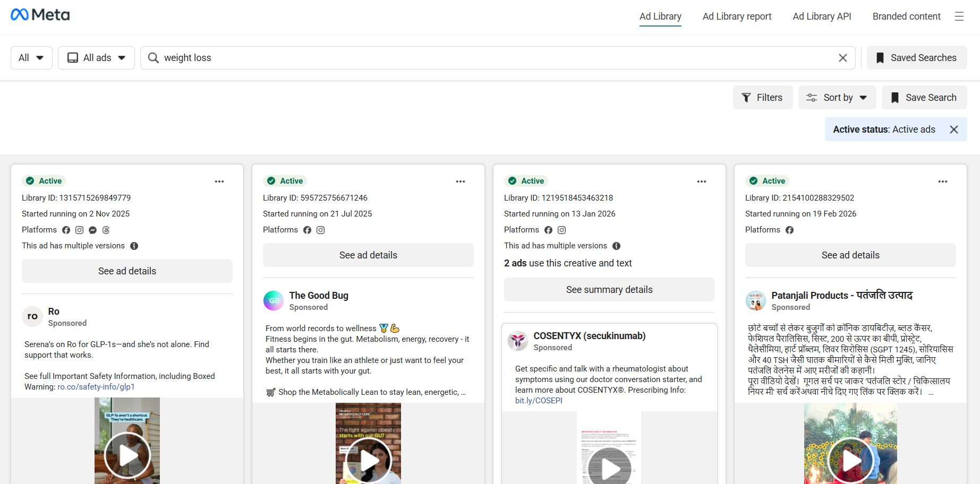This screenshot has height=484, width=980.
Task: See ad details for The Good Bug ad
Action: pyautogui.click(x=368, y=255)
